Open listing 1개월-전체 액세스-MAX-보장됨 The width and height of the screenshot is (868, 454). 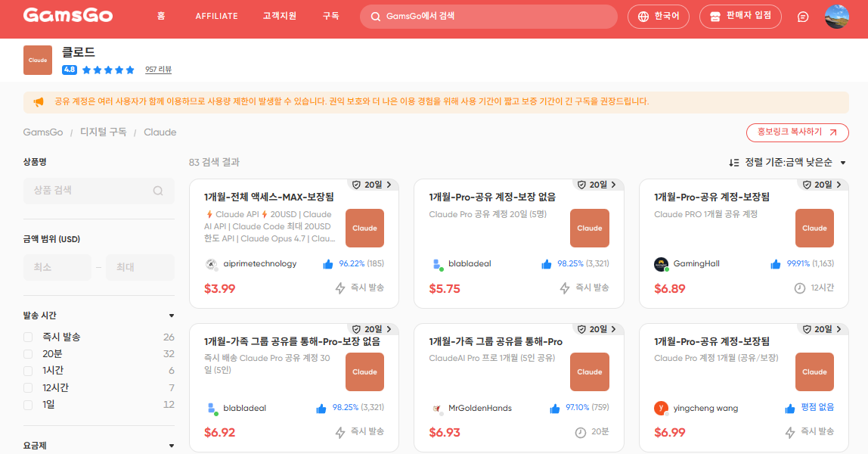pyautogui.click(x=269, y=197)
